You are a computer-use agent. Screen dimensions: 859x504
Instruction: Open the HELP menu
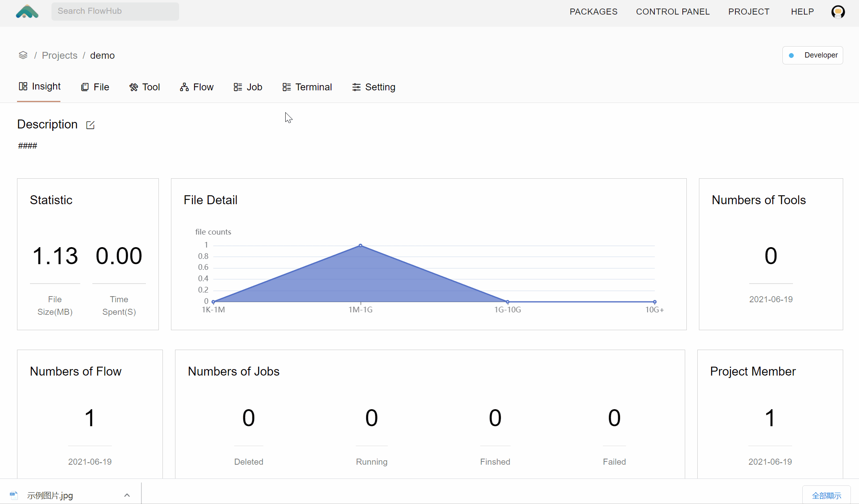802,12
